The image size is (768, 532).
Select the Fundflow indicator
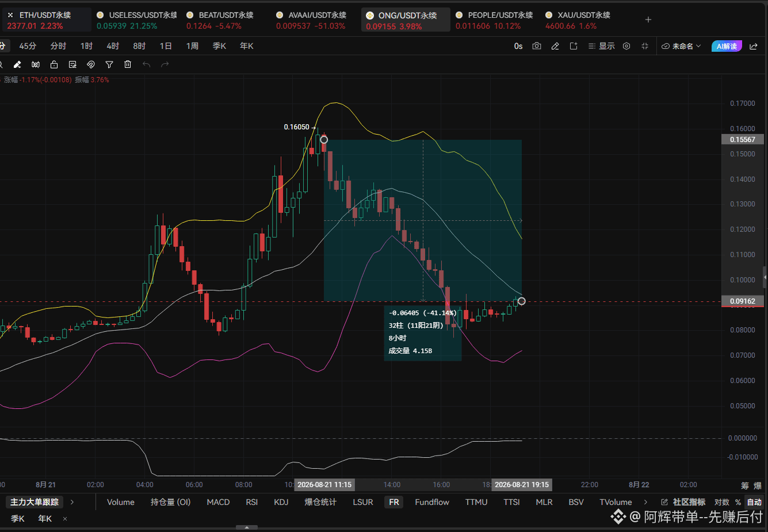click(x=432, y=502)
